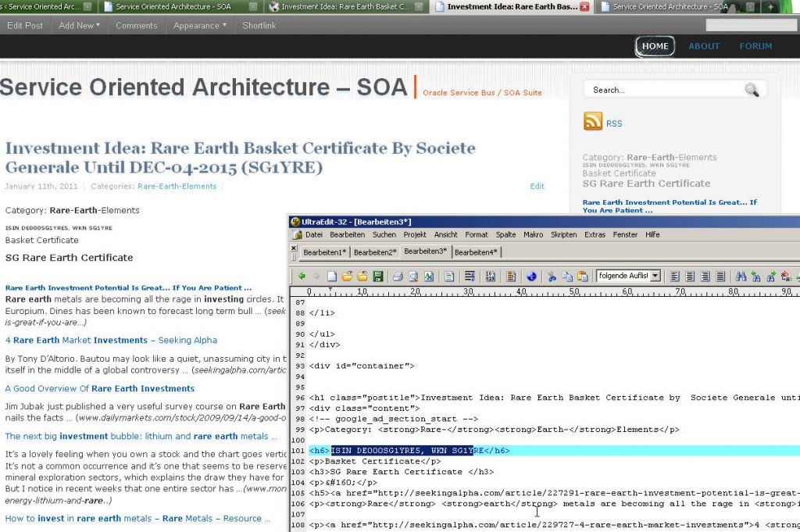Open the Extras menu
This screenshot has width=800, height=532.
(595, 234)
